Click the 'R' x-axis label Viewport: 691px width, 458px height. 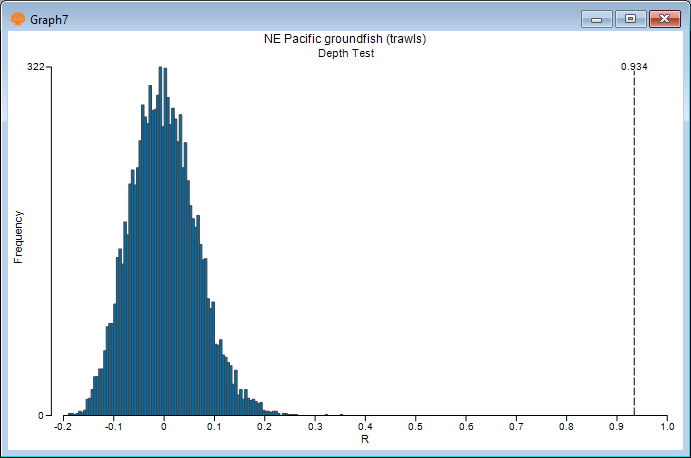tap(365, 439)
